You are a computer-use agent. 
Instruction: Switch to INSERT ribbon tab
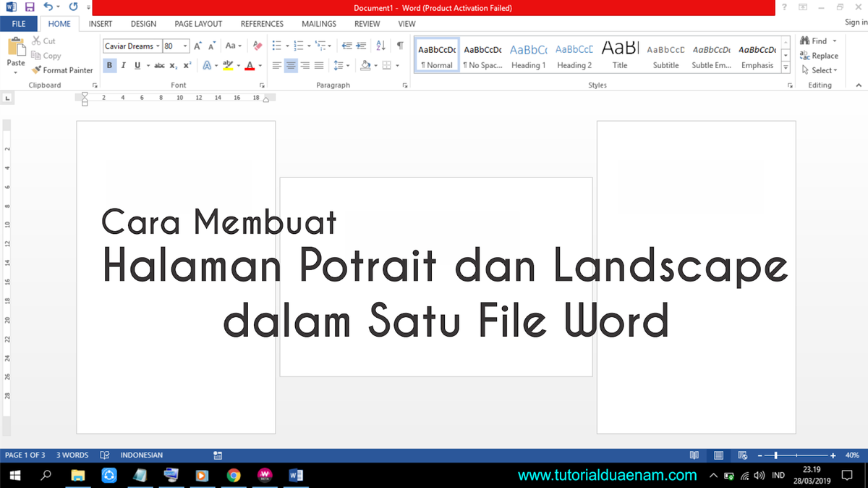pyautogui.click(x=101, y=24)
